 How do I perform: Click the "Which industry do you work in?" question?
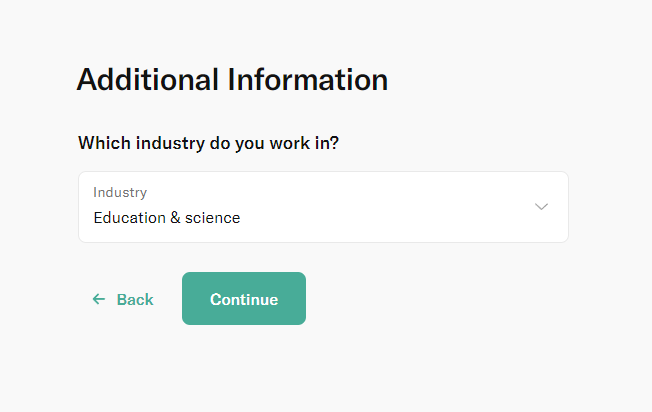pyautogui.click(x=208, y=143)
